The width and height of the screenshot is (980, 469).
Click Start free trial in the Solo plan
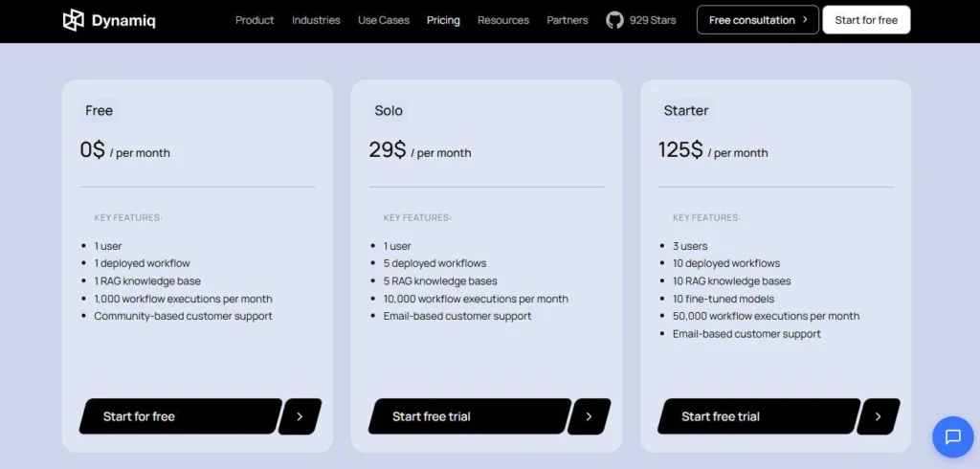tap(469, 416)
